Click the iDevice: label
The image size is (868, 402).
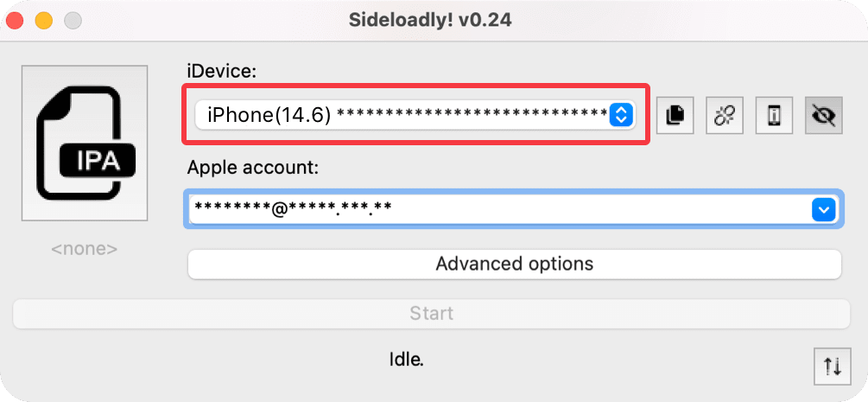point(222,72)
